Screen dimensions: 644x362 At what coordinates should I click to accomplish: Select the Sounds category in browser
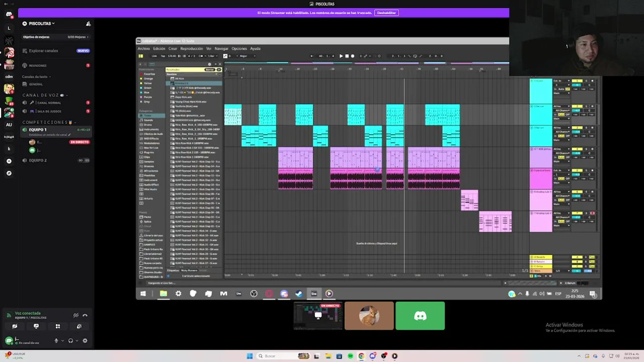[148, 120]
